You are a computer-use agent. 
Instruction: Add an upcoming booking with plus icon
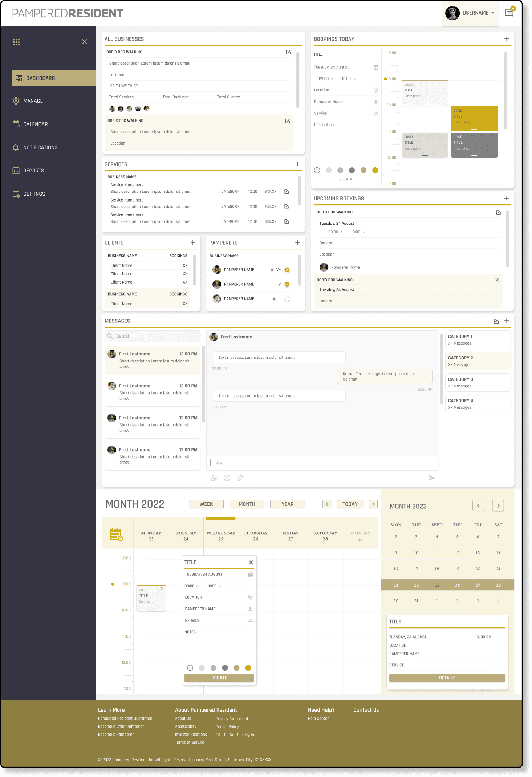(x=507, y=198)
